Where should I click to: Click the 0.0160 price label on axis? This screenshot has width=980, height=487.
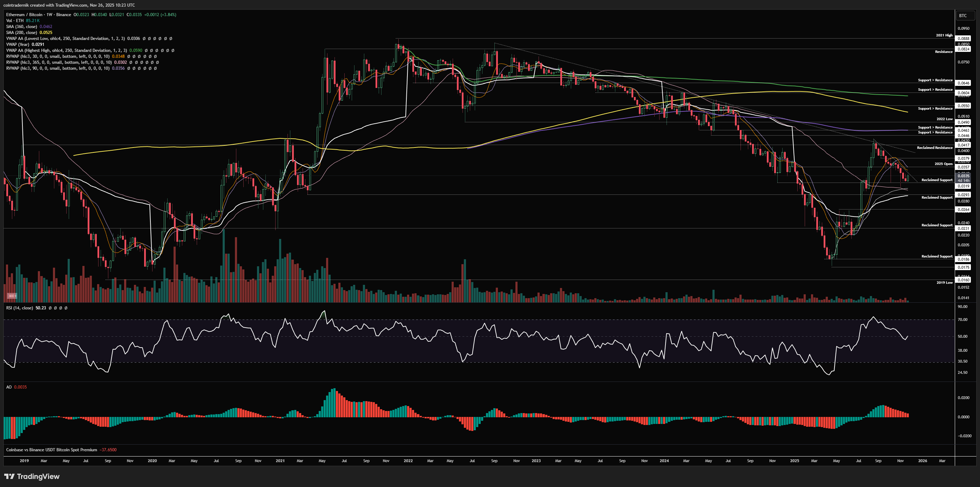(963, 280)
